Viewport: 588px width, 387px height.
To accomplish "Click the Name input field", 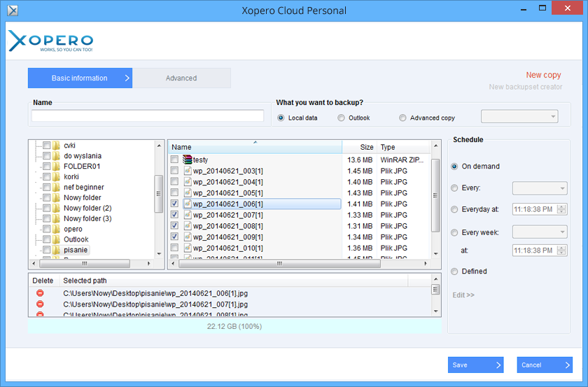I will tap(148, 115).
